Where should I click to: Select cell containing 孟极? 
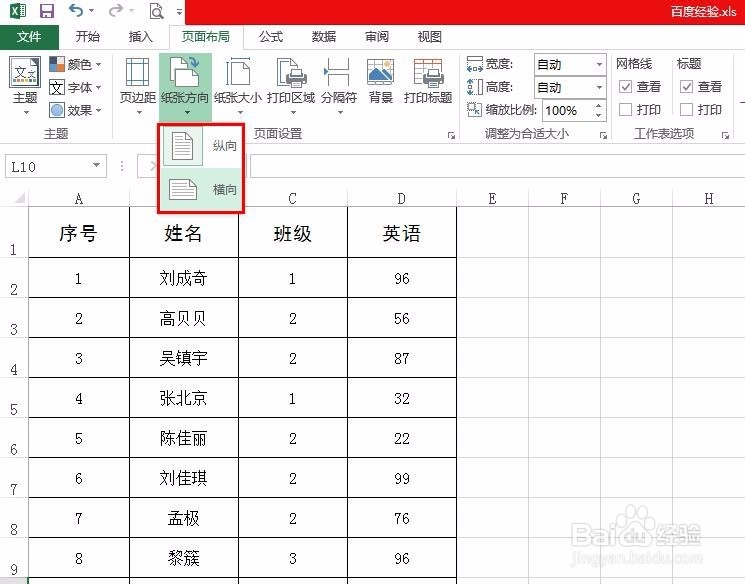coord(184,518)
